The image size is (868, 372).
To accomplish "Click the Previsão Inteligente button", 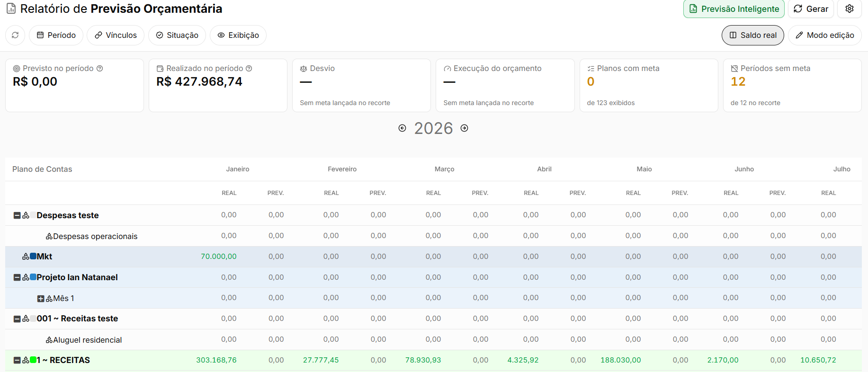I will click(734, 9).
